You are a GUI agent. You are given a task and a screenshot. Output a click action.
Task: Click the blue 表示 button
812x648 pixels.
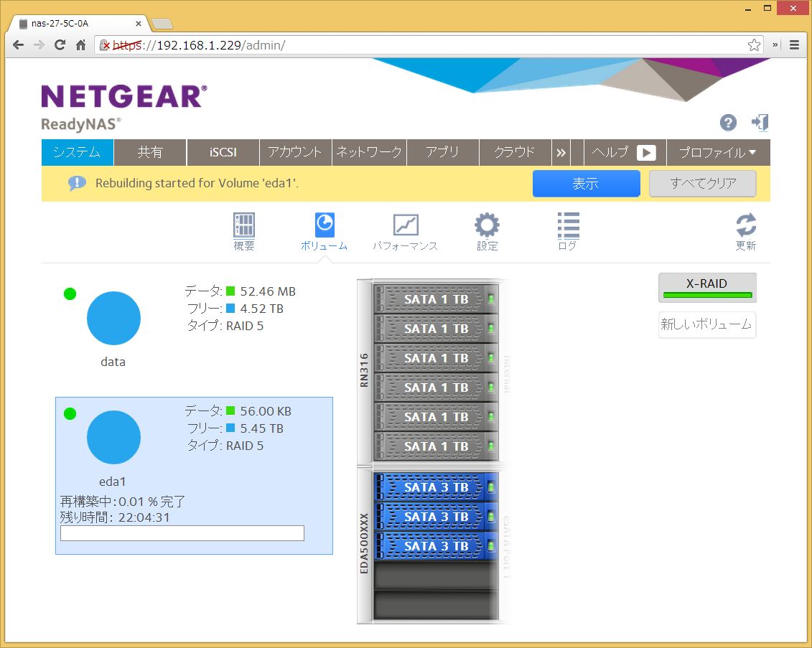[585, 184]
